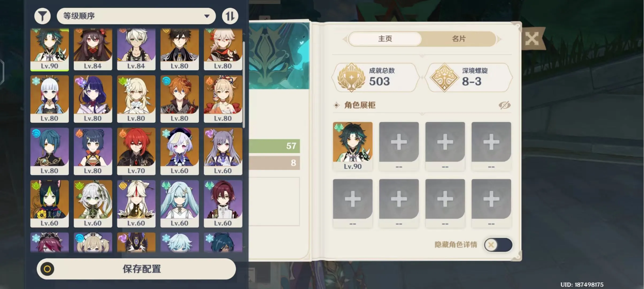644x289 pixels.
Task: Click the Spiral Abyss 8-3 emblem
Action: pos(444,78)
